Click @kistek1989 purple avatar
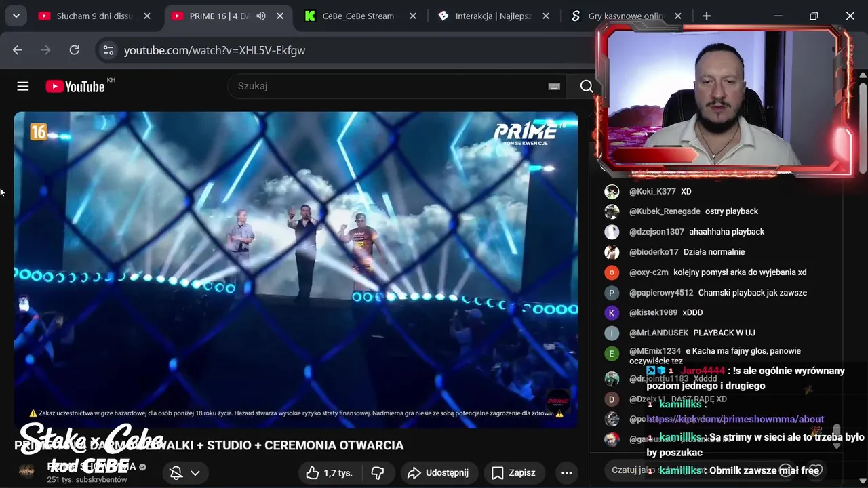 tap(612, 312)
